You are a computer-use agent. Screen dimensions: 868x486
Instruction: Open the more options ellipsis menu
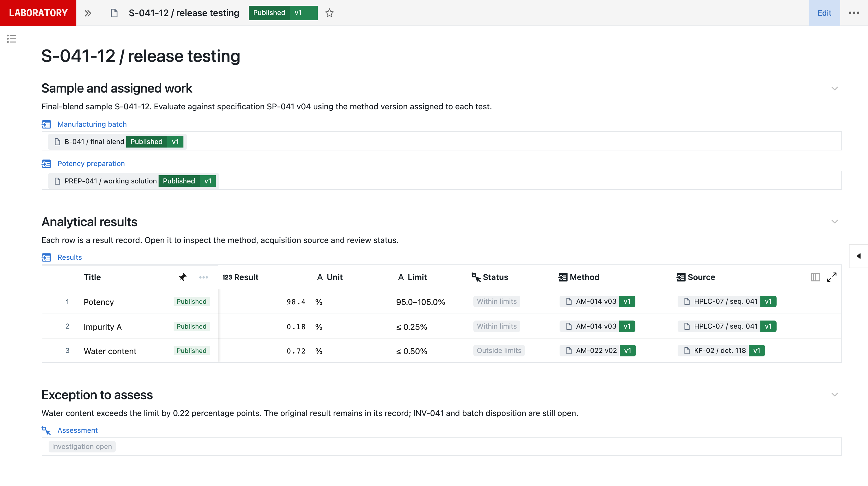(854, 13)
